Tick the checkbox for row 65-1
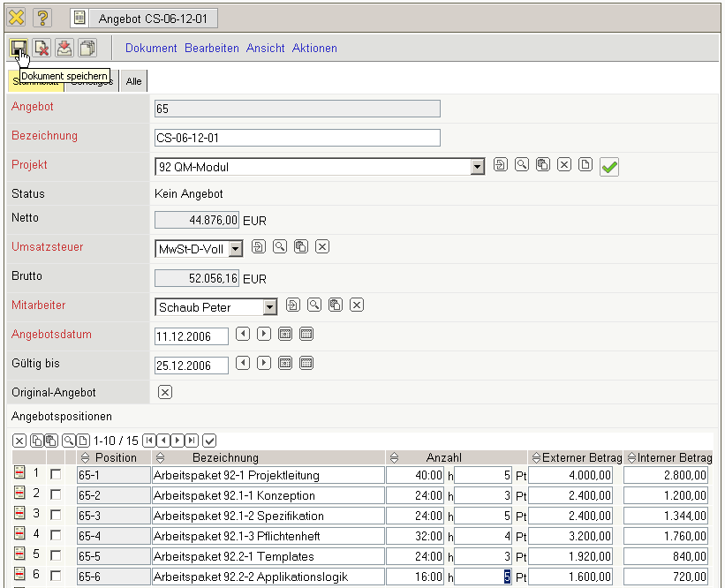Viewport: 725px width, 588px height. (x=57, y=475)
